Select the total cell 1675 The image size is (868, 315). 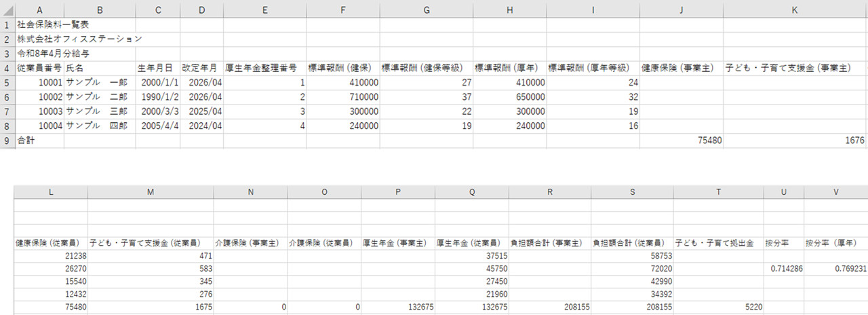coord(151,308)
